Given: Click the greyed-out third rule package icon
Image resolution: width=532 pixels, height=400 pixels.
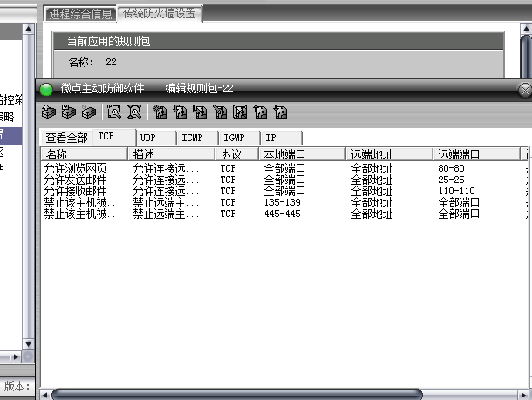Looking at the screenshot, I should (89, 112).
